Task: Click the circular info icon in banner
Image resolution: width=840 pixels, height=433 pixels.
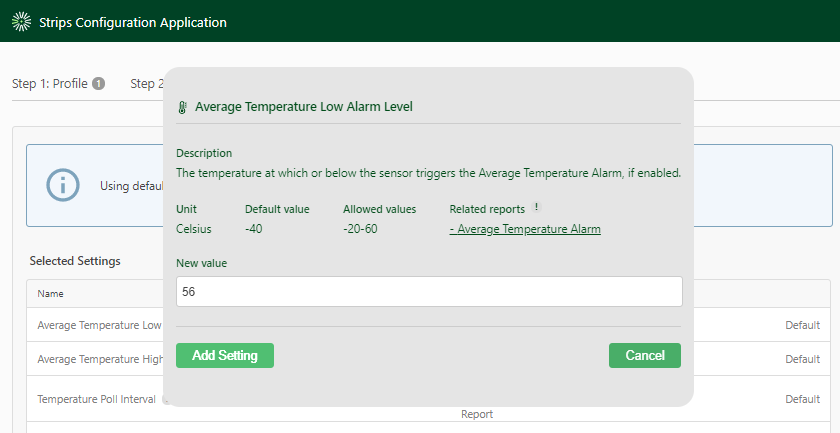Action: 63,185
